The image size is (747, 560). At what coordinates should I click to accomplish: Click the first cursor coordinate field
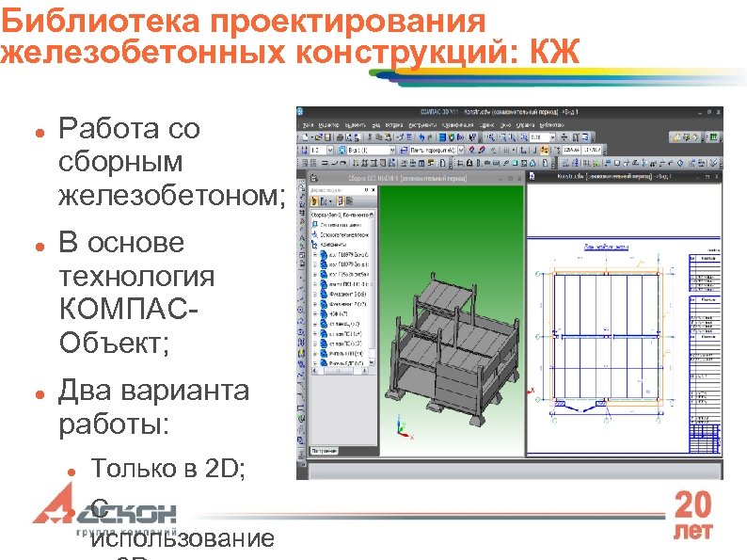571,151
